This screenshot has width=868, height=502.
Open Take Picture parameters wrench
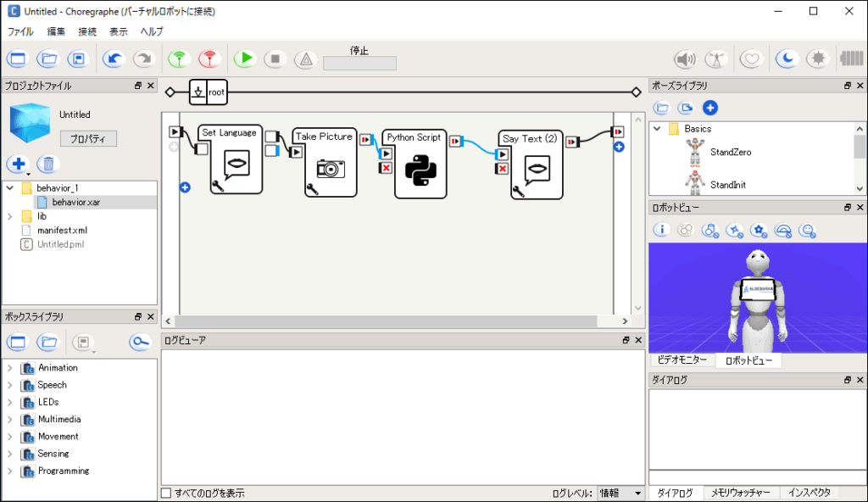(x=312, y=189)
